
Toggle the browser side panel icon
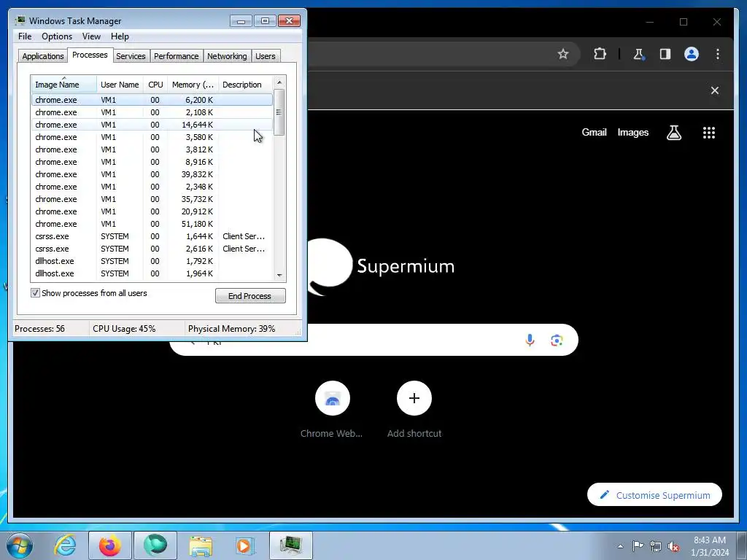point(665,54)
